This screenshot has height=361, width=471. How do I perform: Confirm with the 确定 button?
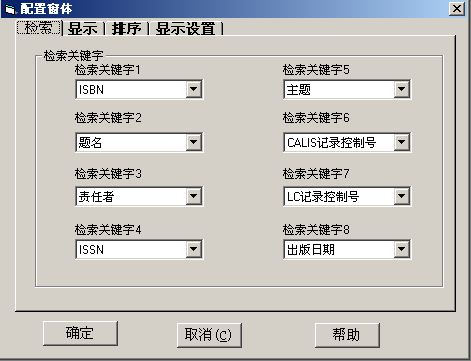[80, 333]
